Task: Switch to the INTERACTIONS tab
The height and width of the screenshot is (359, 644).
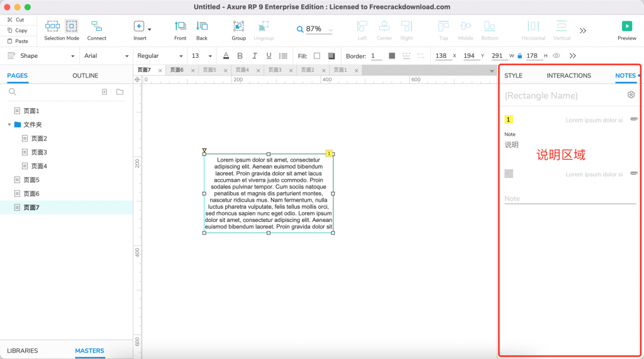Action: [x=569, y=75]
